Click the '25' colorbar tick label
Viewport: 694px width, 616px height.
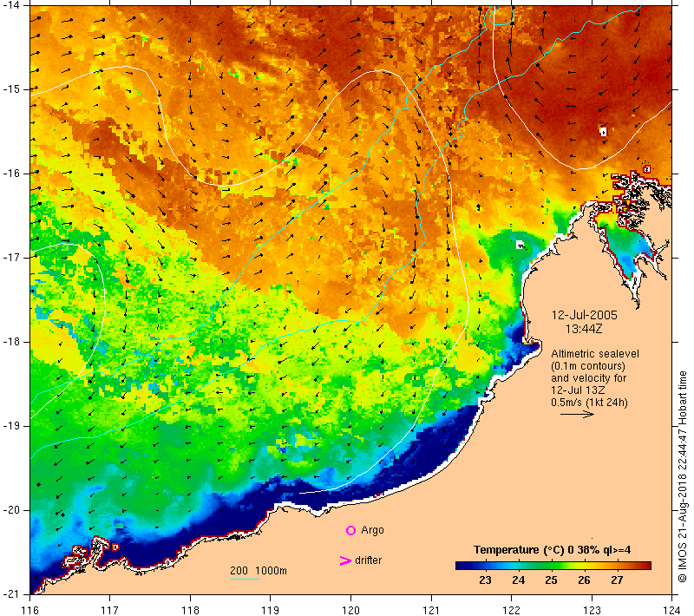[x=551, y=580]
